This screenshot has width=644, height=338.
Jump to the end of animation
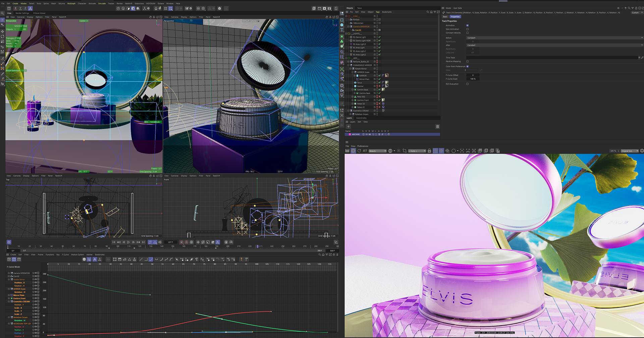tap(143, 242)
